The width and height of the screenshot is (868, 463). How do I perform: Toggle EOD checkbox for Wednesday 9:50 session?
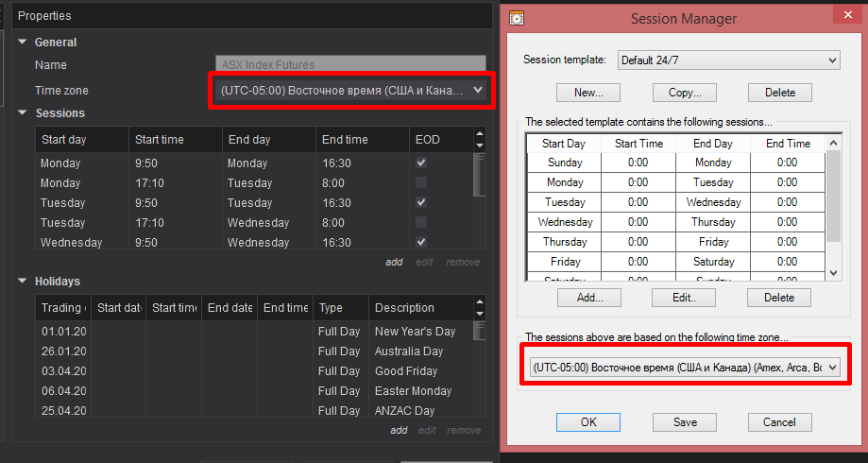point(421,242)
